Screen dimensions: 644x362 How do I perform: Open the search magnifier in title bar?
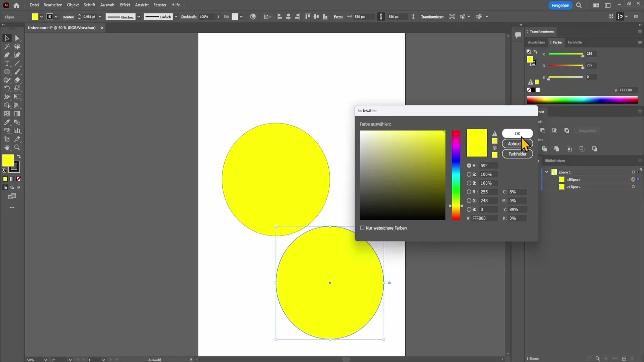coord(579,5)
